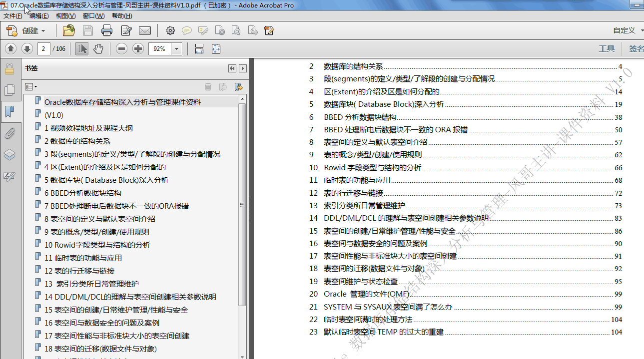644x359 pixels.
Task: Open the 创建 dropdown arrow
Action: coord(43,31)
